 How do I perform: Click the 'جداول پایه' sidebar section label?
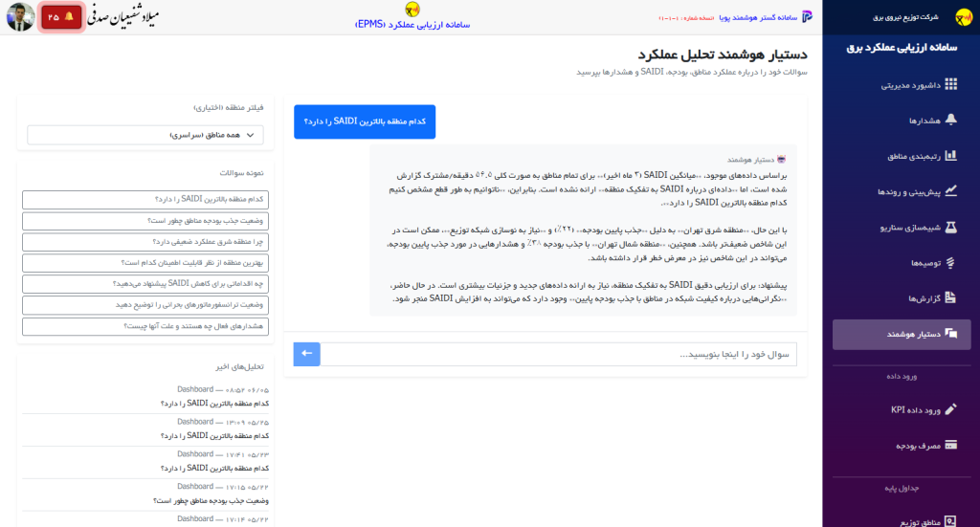(902, 489)
